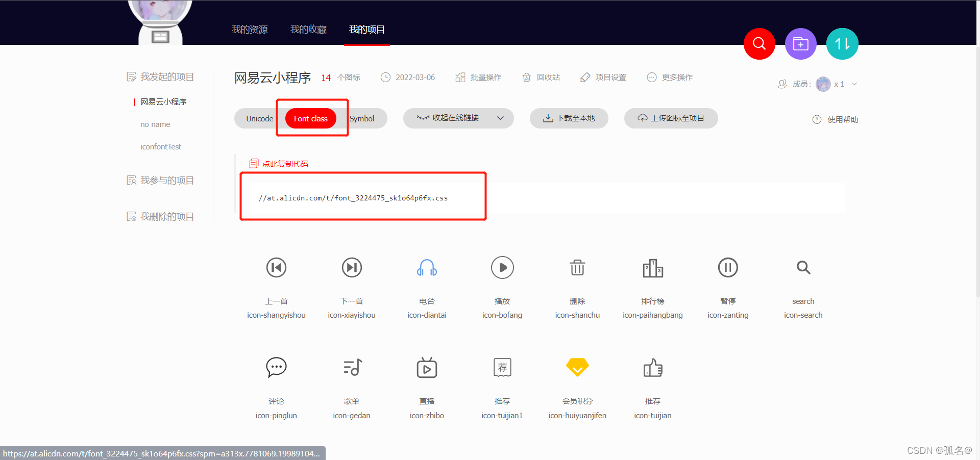Viewport: 980px width, 460px height.
Task: Select the trash icon-shanchu
Action: tap(577, 267)
